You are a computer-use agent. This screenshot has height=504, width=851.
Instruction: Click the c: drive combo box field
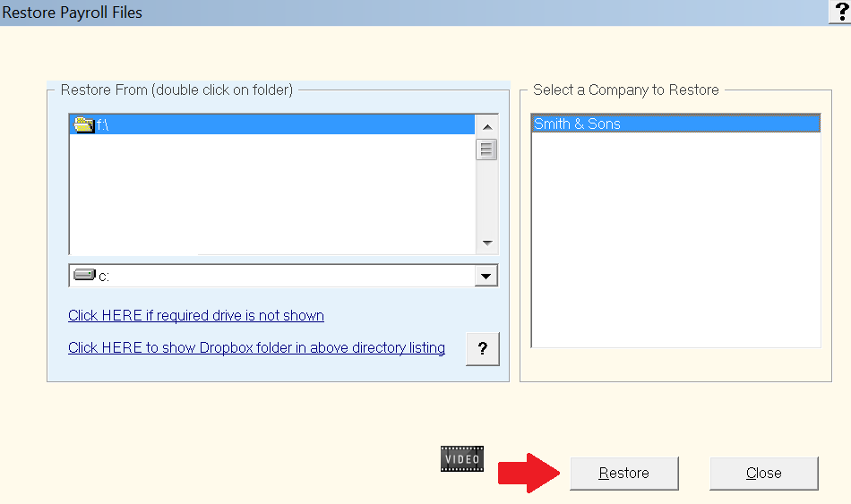[x=283, y=276]
